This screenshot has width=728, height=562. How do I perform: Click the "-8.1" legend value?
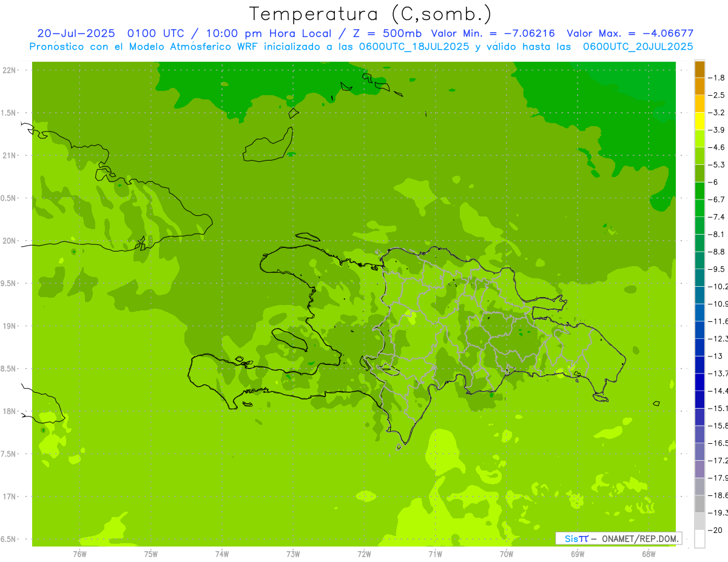point(718,234)
